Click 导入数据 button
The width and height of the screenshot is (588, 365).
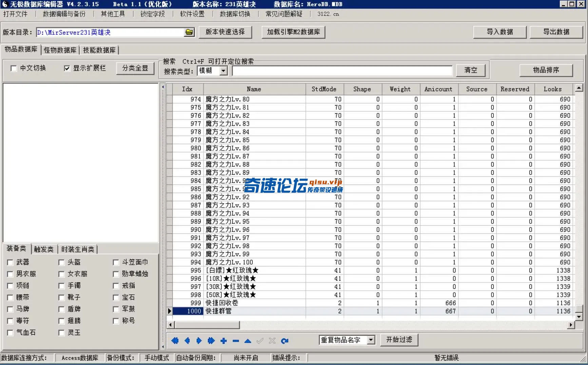coord(500,32)
